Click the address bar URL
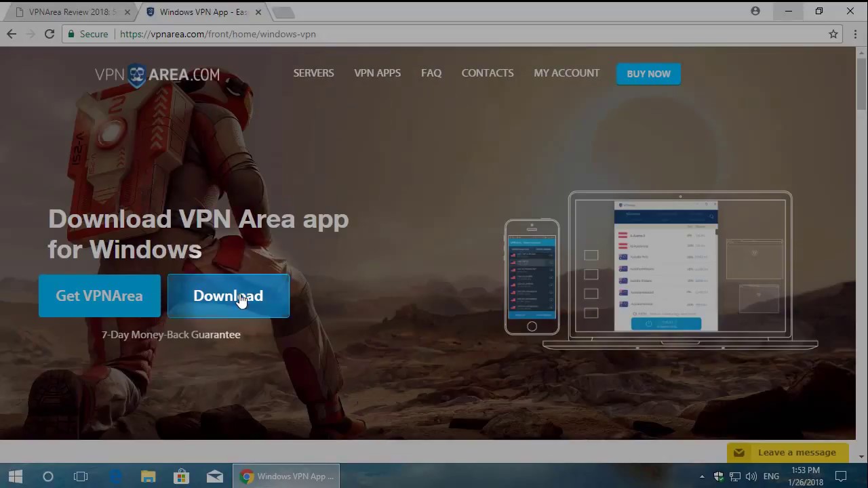 [218, 34]
